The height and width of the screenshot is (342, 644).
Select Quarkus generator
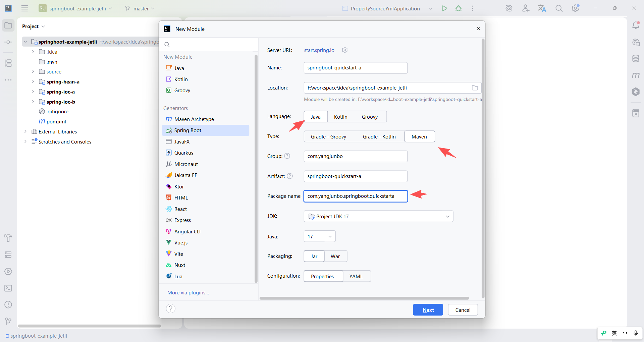pos(206,153)
